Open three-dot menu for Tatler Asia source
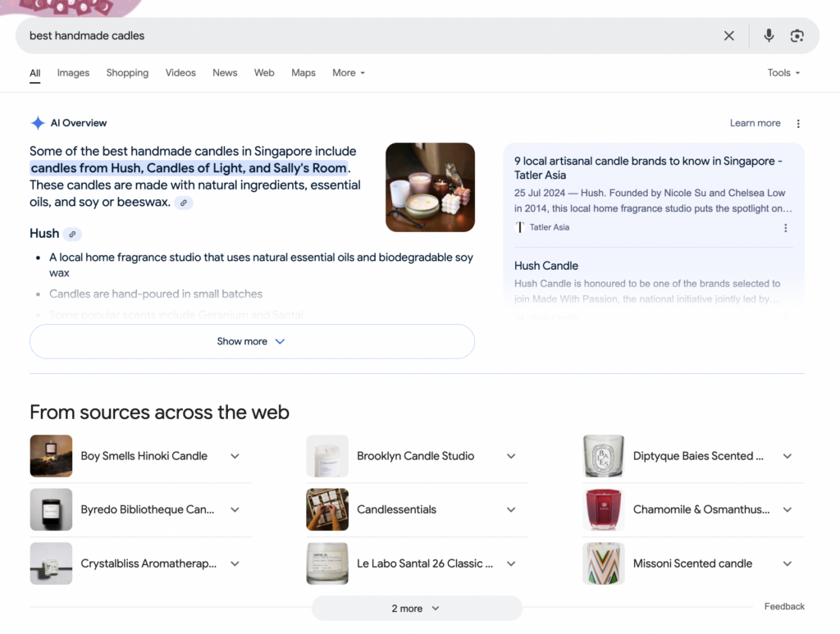840x634 pixels. coord(785,228)
